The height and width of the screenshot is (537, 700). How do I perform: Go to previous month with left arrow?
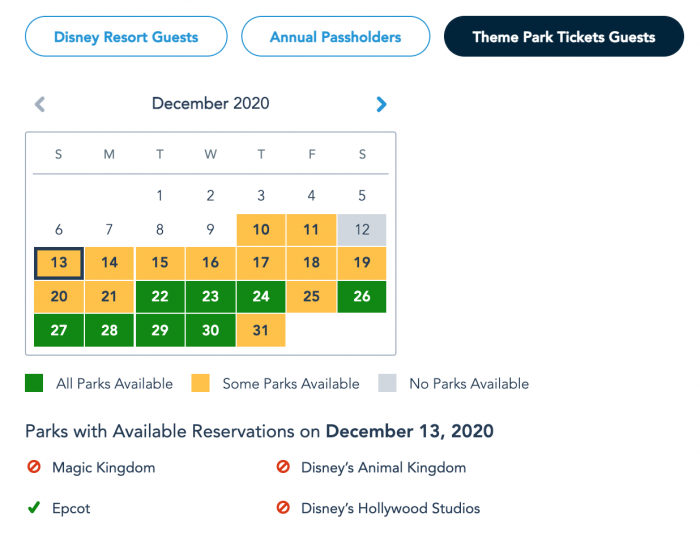(x=40, y=104)
